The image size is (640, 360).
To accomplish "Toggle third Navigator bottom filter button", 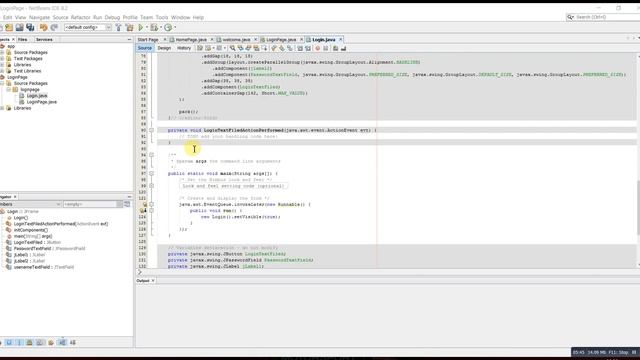I will tap(29, 342).
